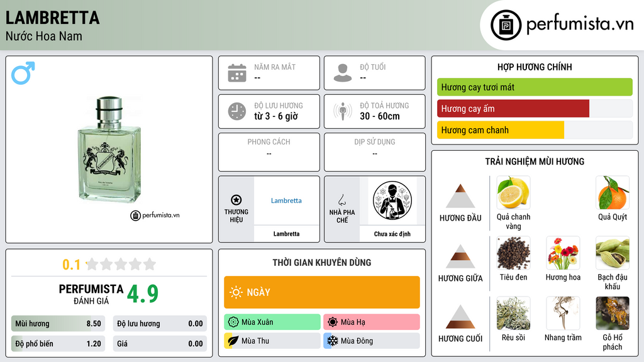Click the 'Nước Hoa Nam' subtitle

43,36
